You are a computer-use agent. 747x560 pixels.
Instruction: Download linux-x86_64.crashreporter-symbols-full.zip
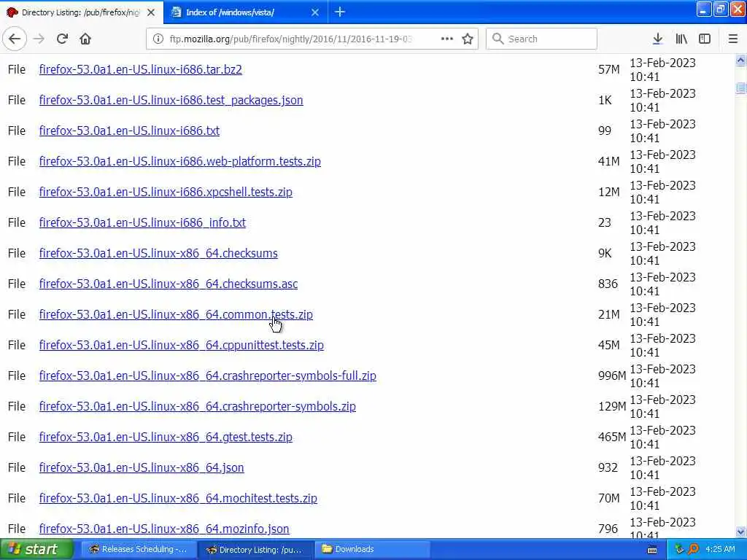(208, 376)
